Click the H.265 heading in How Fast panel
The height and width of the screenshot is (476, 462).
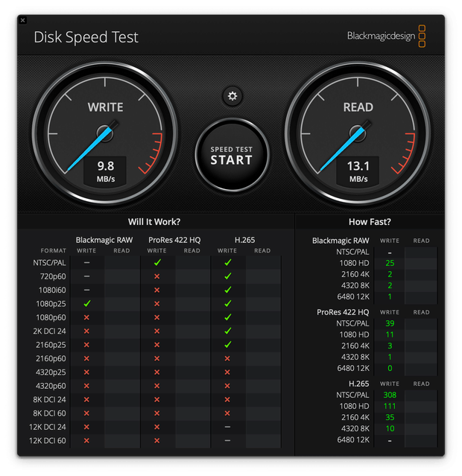(358, 384)
